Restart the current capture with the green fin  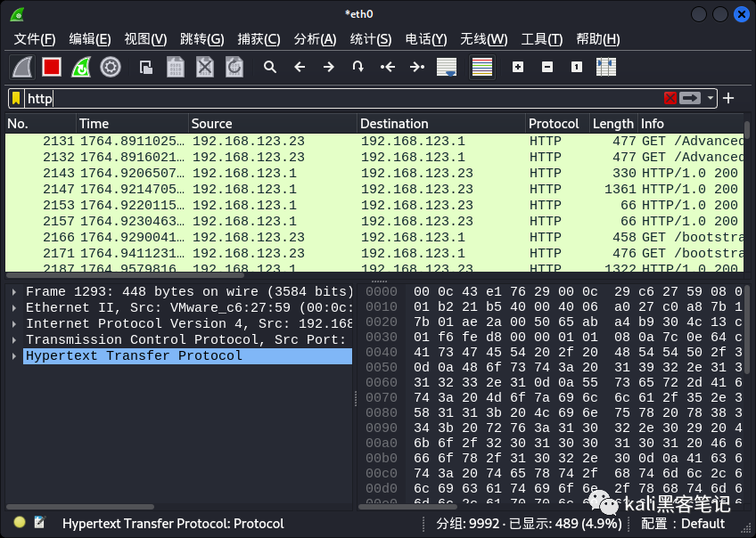click(x=81, y=67)
